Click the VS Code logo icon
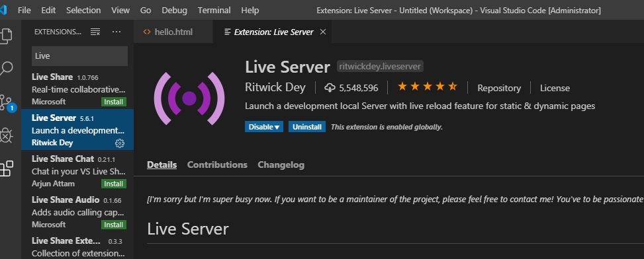The width and height of the screenshot is (644, 259). (3, 11)
